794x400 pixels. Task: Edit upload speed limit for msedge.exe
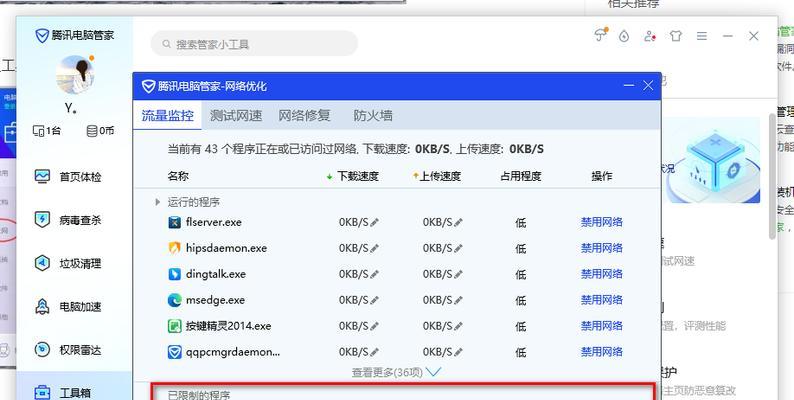(x=458, y=300)
